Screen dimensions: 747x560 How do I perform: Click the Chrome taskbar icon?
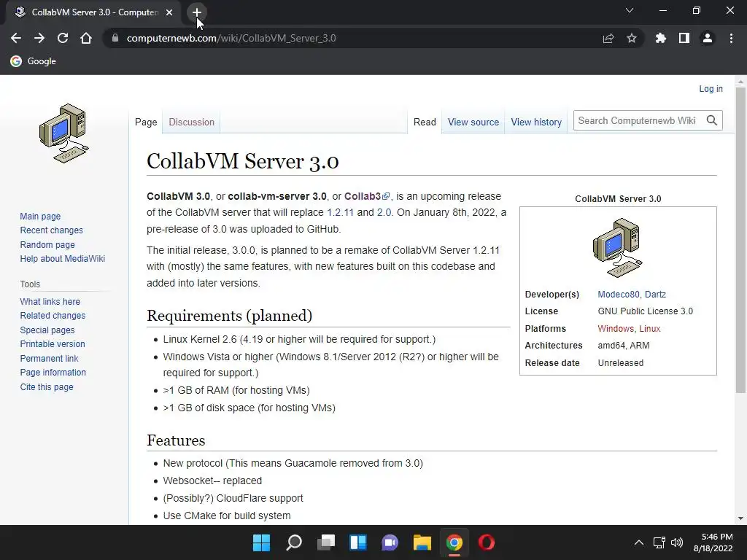[454, 542]
